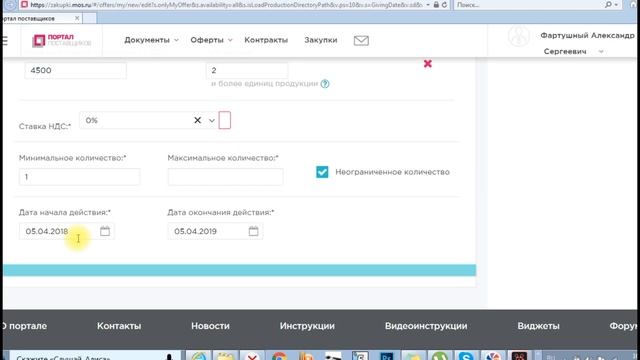Expand the Документы menu

151,40
